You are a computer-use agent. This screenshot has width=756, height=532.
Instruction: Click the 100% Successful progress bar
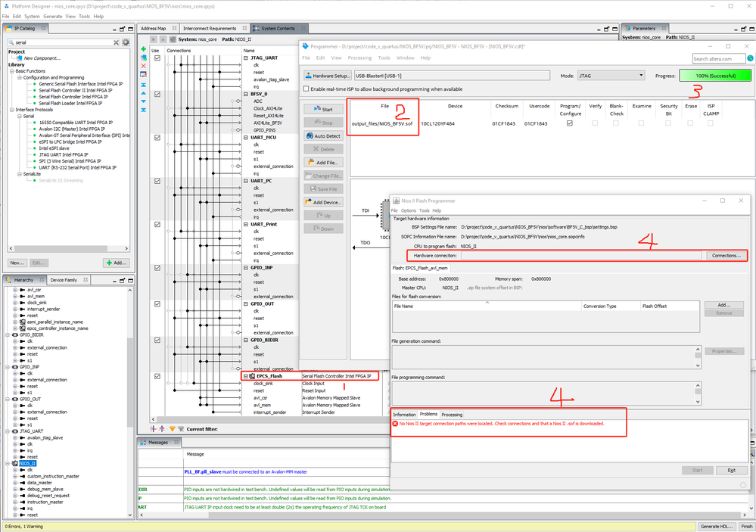(x=715, y=76)
